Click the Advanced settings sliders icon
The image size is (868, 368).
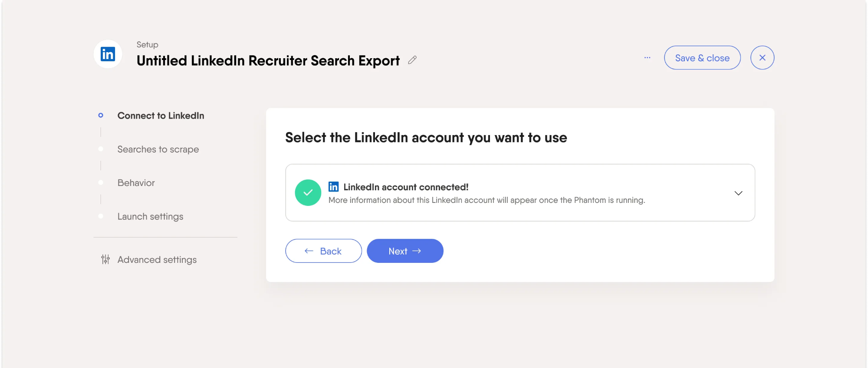tap(105, 259)
